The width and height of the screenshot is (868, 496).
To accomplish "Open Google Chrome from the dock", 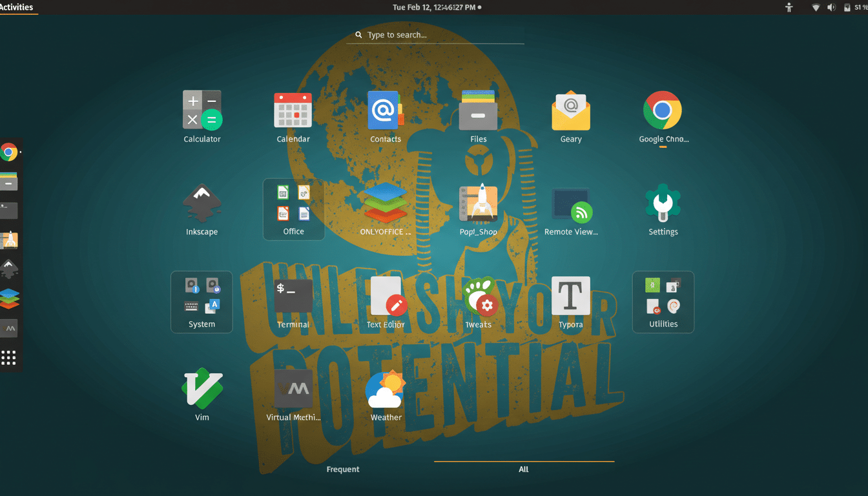I will coord(9,152).
